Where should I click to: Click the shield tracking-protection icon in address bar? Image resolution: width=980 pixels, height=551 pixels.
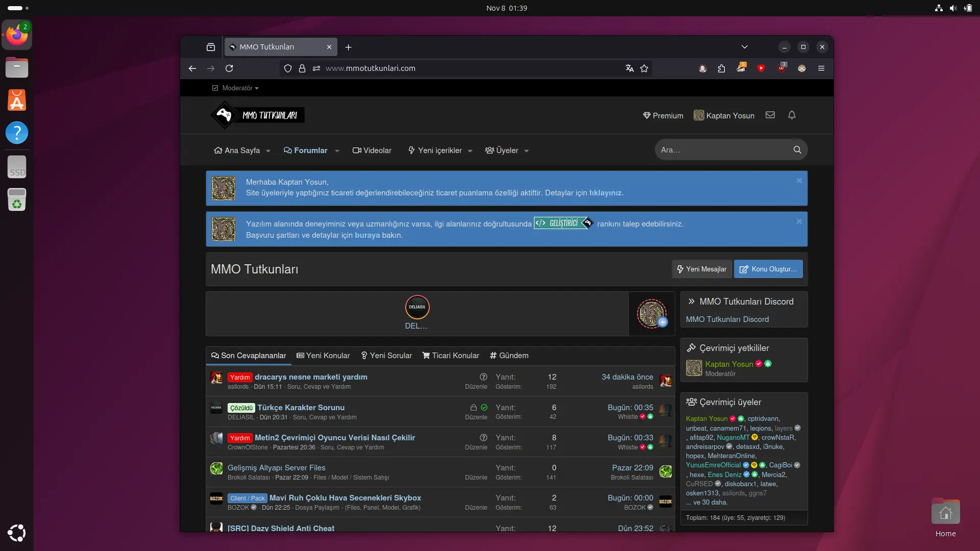click(288, 68)
